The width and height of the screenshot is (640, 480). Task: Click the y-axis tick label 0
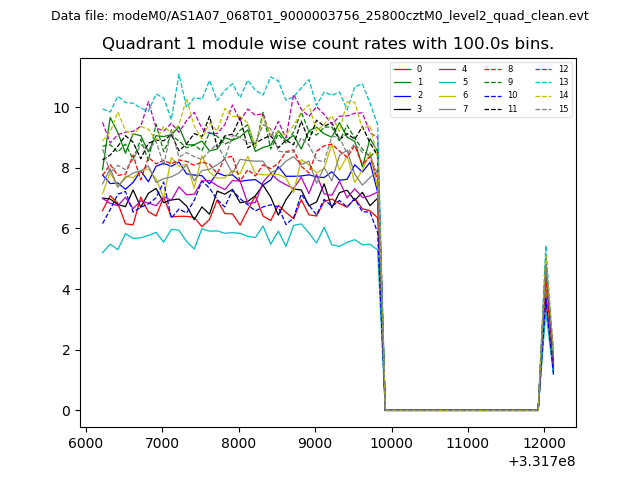tap(66, 411)
